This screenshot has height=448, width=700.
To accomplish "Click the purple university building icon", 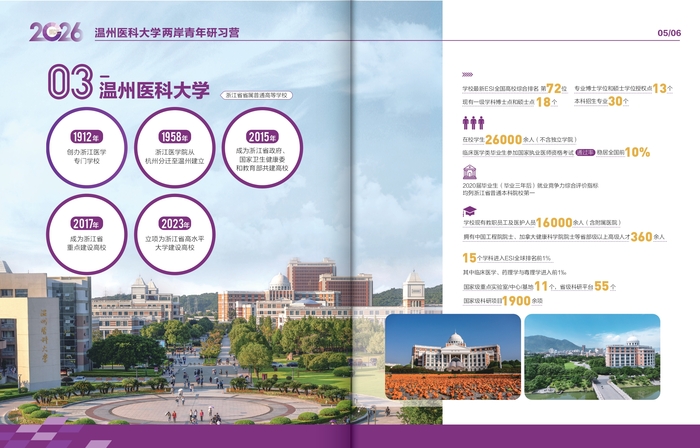I will point(470,172).
